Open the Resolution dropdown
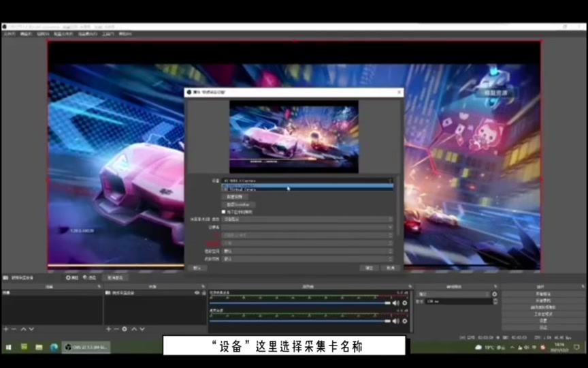Image resolution: width=588 pixels, height=368 pixels. pyautogui.click(x=308, y=228)
